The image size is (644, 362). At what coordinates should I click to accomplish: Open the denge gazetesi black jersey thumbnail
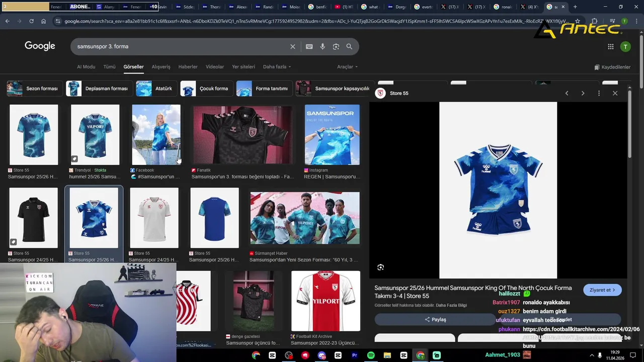254,301
